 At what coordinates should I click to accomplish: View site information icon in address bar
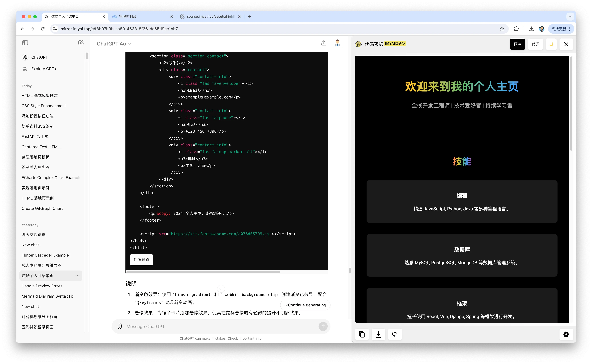pos(55,29)
